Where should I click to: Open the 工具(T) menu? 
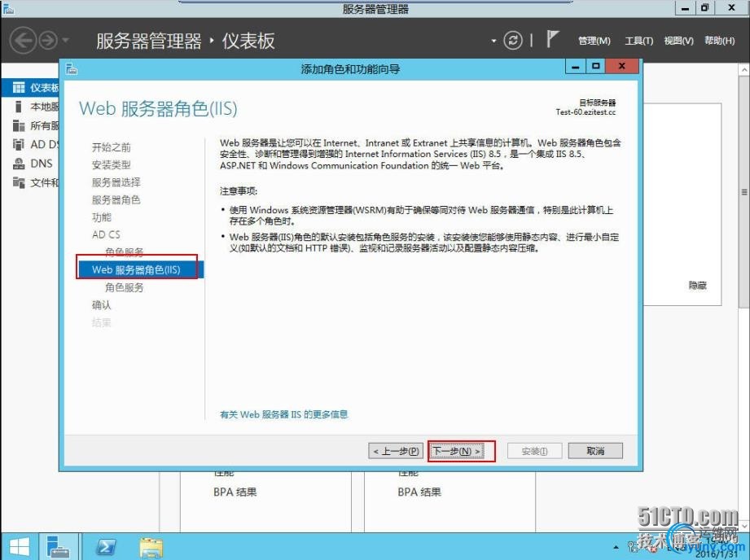click(638, 42)
